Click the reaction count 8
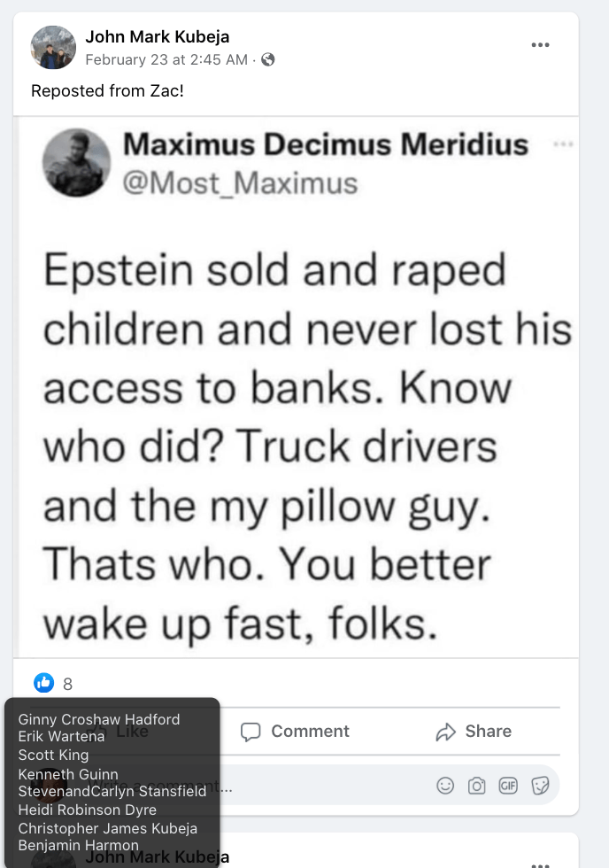Viewport: 609px width, 868px height. click(x=68, y=684)
